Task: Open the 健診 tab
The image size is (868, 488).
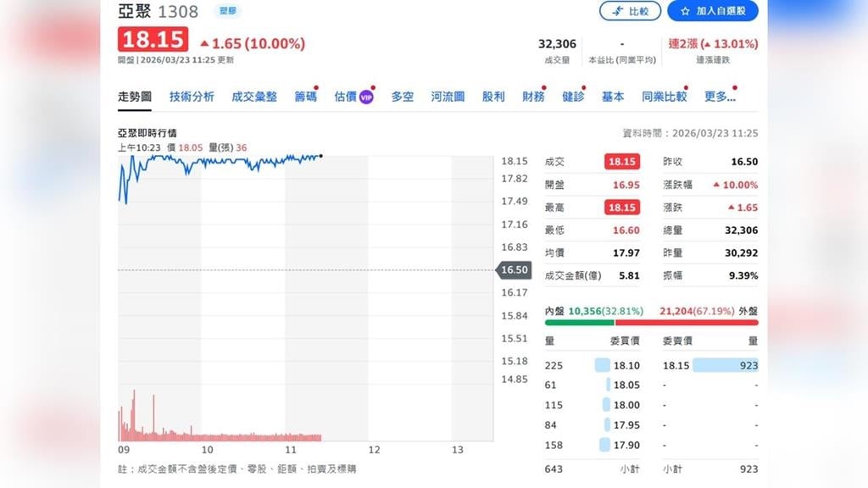Action: point(573,97)
